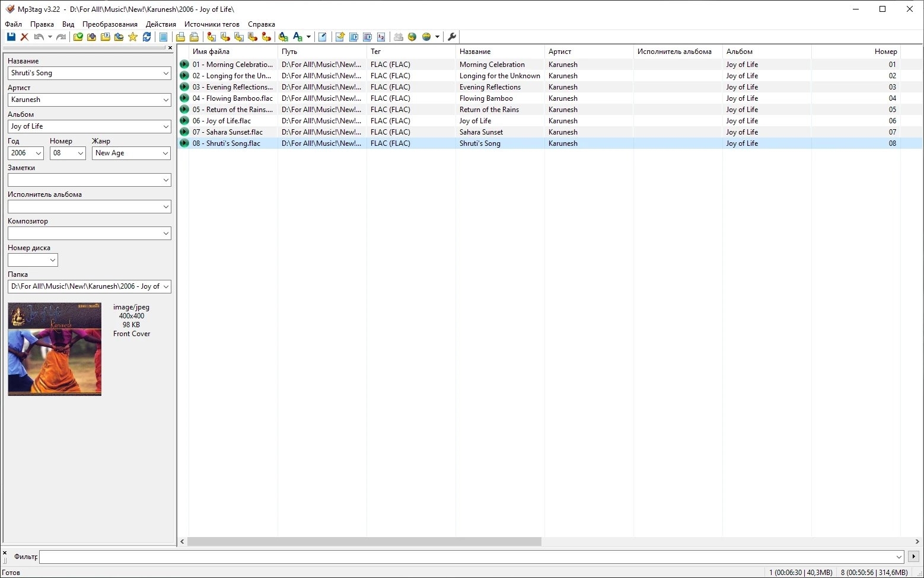Sort by the Имя файла column header
The height and width of the screenshot is (578, 924).
coord(233,52)
